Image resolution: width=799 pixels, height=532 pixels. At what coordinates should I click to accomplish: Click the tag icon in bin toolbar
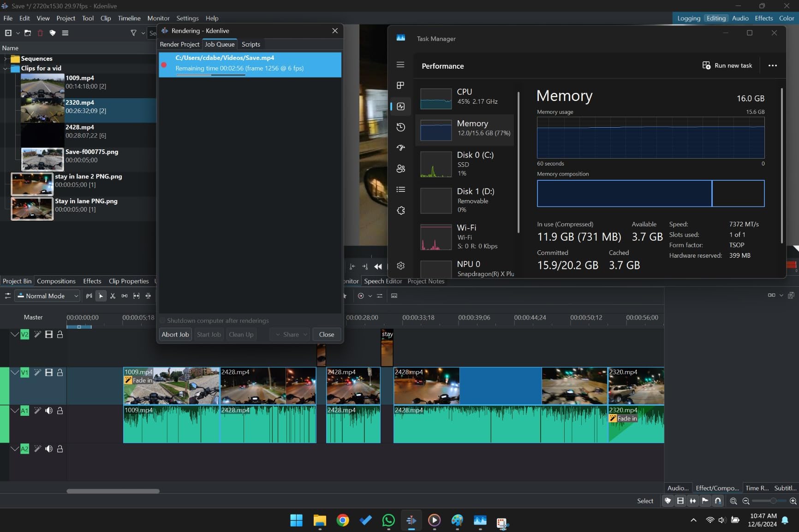click(53, 33)
